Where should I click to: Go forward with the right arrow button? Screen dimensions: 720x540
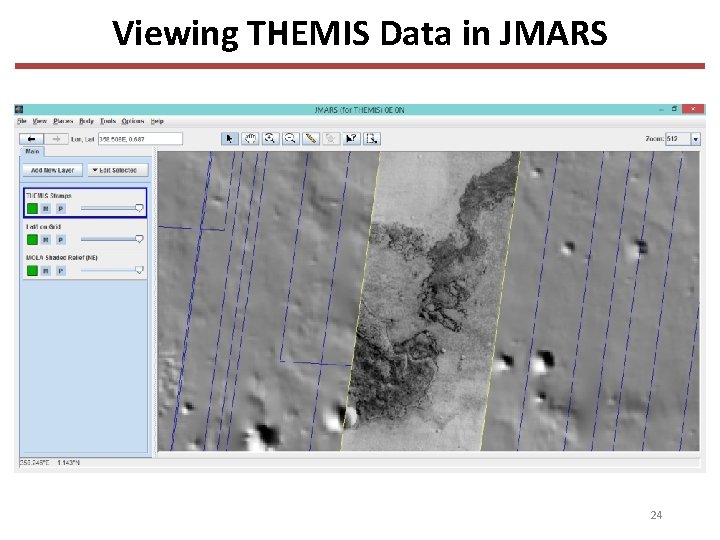tap(56, 139)
